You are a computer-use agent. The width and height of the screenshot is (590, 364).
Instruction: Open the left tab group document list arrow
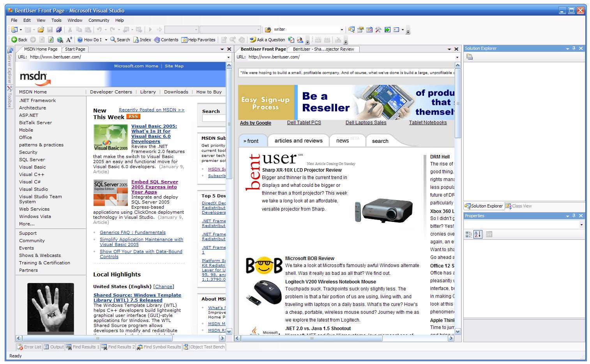222,49
